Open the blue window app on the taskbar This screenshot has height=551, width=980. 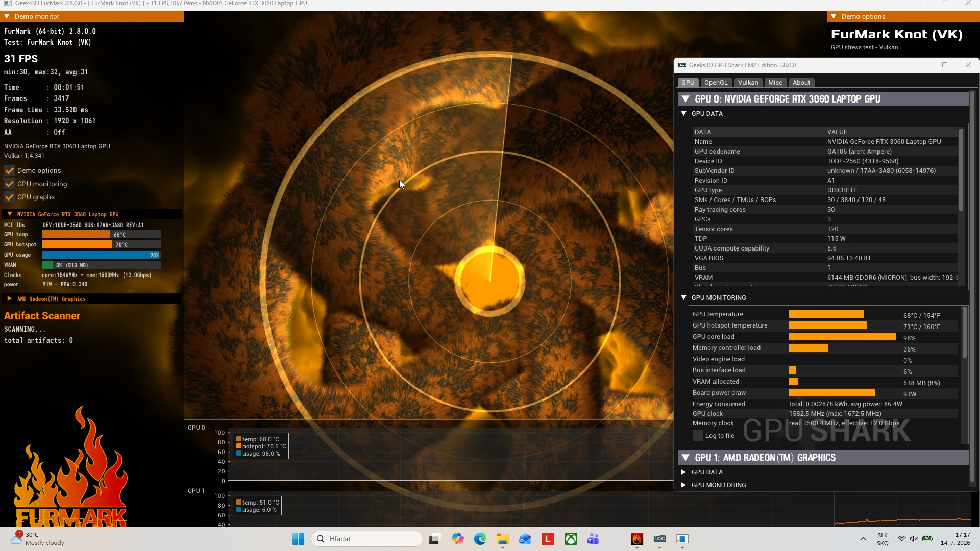click(682, 539)
